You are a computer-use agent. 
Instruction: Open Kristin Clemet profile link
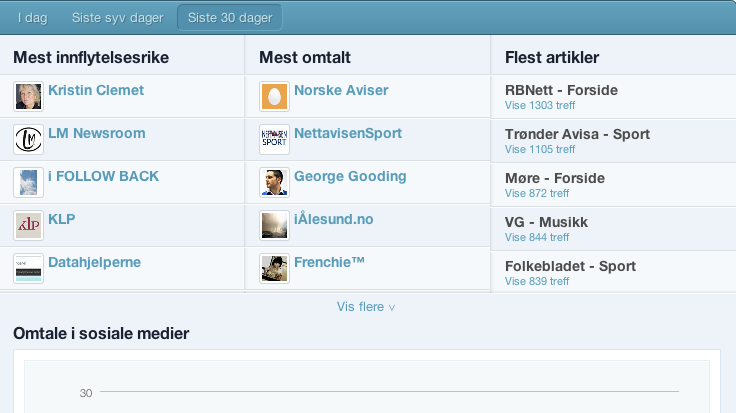pyautogui.click(x=96, y=90)
